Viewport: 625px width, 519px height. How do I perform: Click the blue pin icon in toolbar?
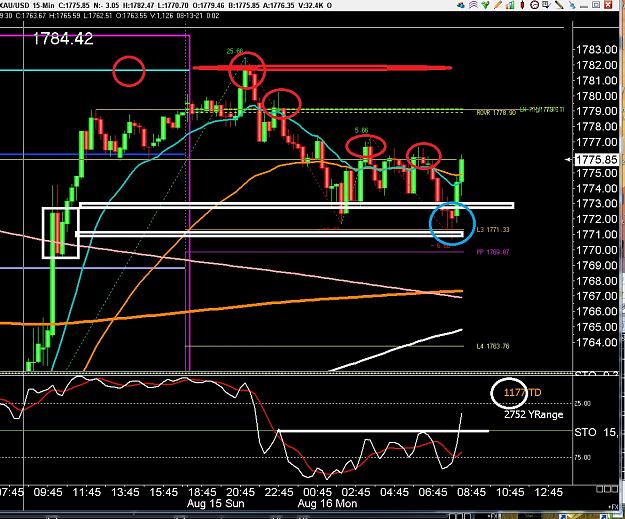[572, 5]
